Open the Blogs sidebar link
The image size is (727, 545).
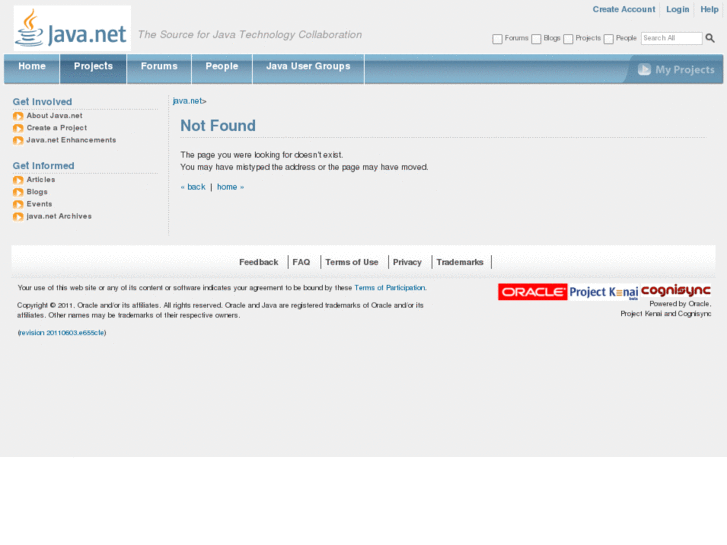[x=37, y=192]
